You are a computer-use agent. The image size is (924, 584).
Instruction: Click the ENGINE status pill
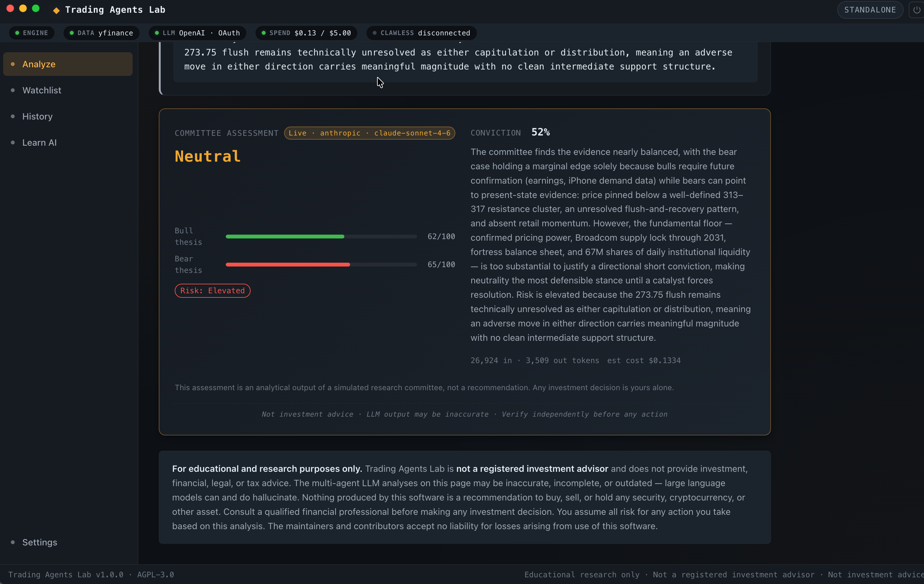[32, 33]
